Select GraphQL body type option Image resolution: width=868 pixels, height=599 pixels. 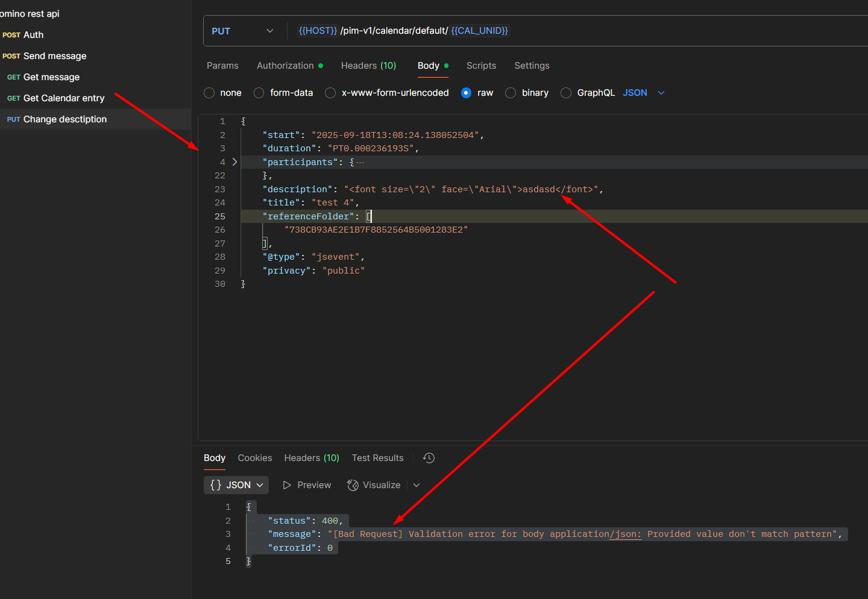tap(566, 93)
